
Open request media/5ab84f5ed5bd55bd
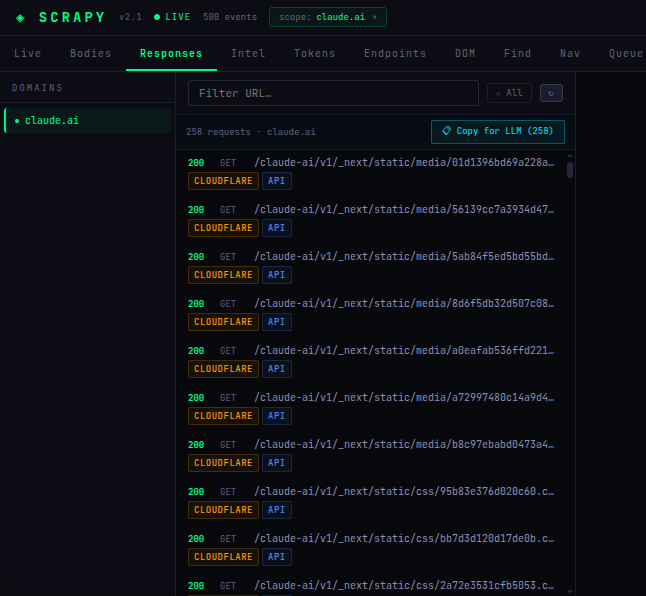(404, 256)
